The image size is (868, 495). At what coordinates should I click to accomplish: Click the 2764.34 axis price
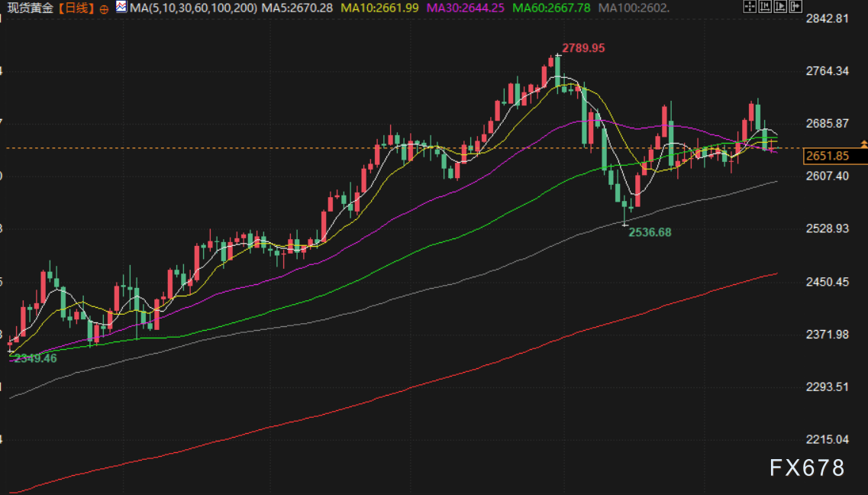click(x=827, y=71)
